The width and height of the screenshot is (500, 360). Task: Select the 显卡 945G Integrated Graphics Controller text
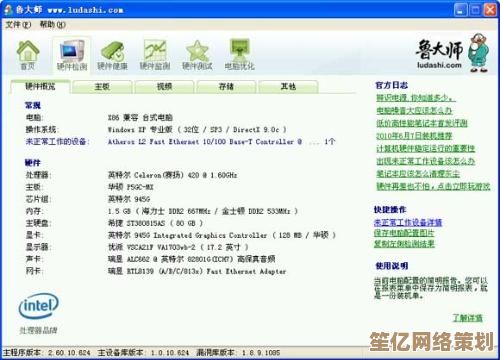(222, 235)
